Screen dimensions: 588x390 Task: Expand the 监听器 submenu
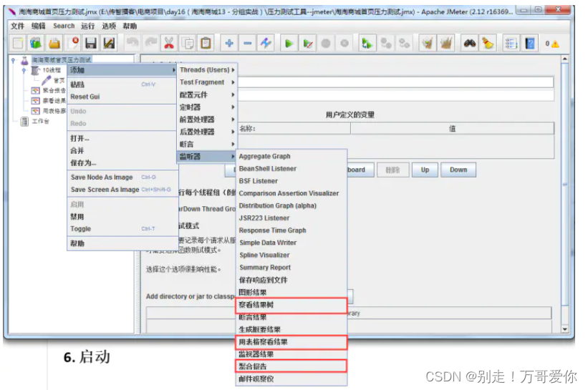pyautogui.click(x=207, y=156)
